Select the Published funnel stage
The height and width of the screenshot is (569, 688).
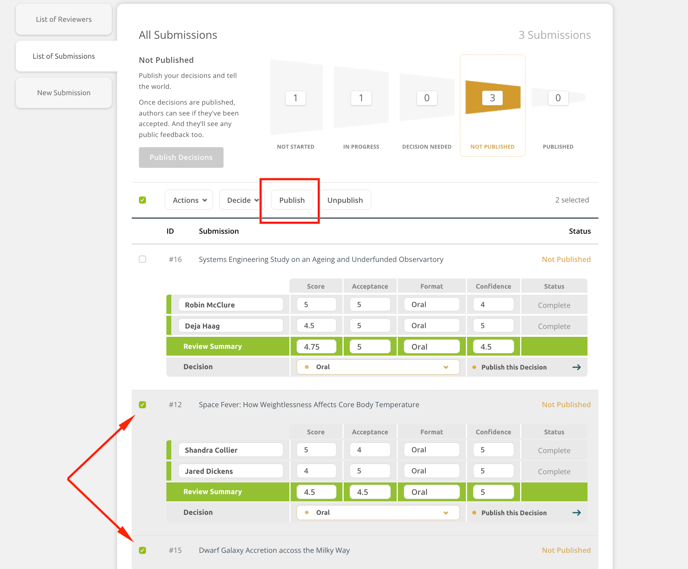pyautogui.click(x=557, y=99)
